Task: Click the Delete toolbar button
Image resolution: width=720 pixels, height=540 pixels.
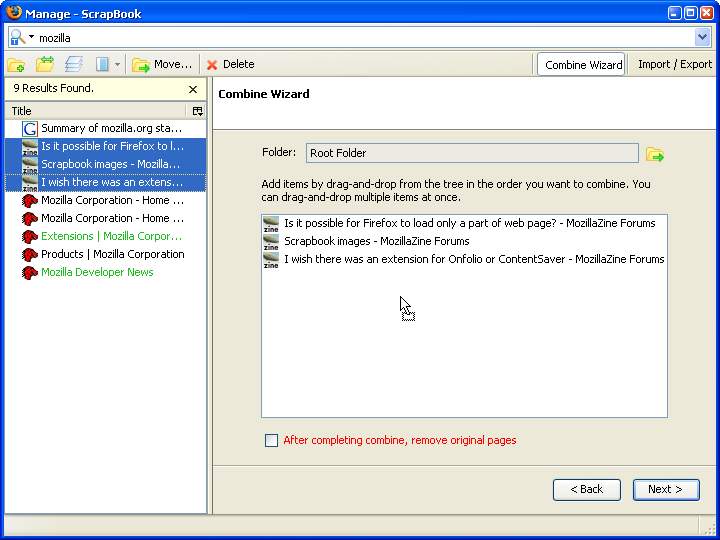Action: point(231,64)
